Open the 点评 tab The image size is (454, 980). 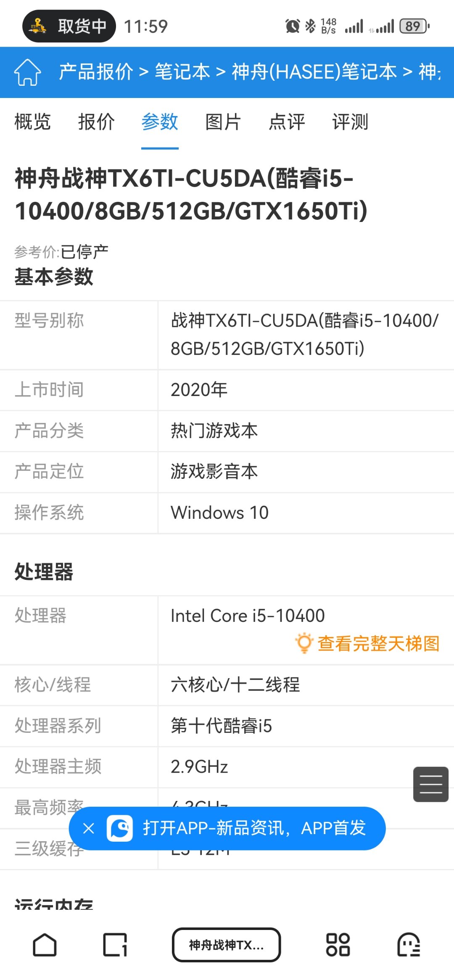[287, 122]
